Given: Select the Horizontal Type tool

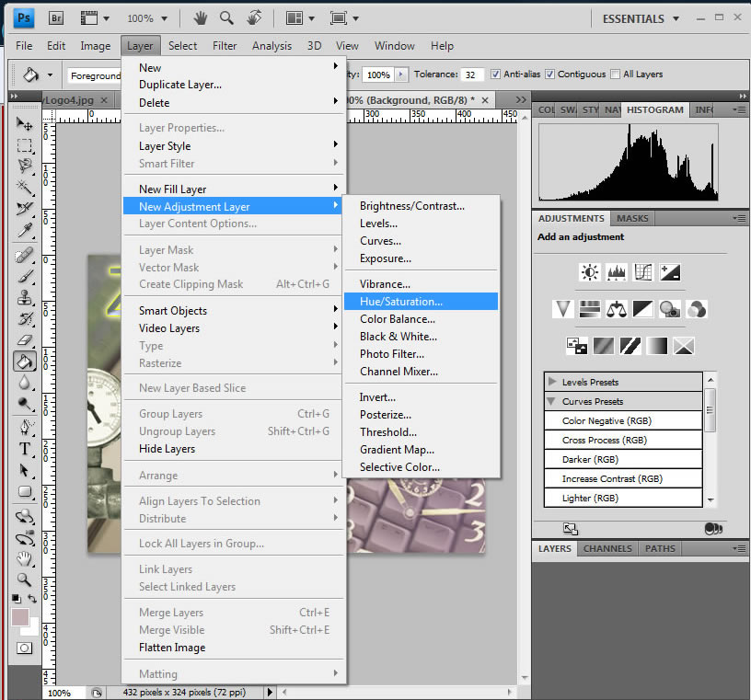Looking at the screenshot, I should coord(24,449).
